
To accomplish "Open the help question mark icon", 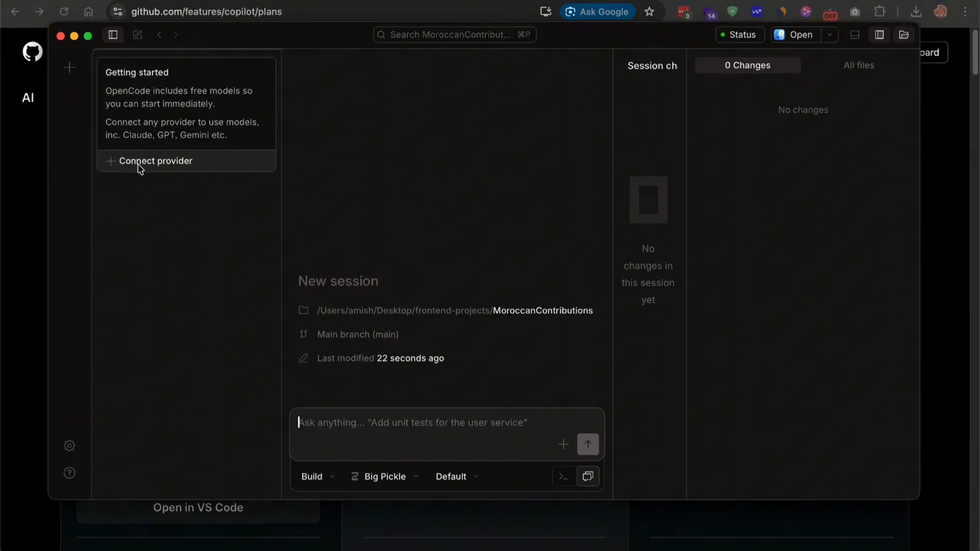I will pos(69,473).
